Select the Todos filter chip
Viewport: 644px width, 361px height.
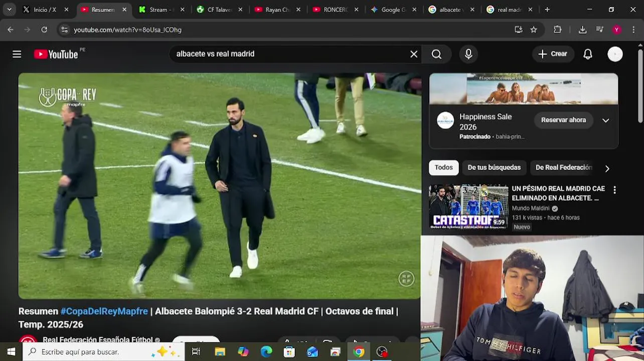[443, 167]
